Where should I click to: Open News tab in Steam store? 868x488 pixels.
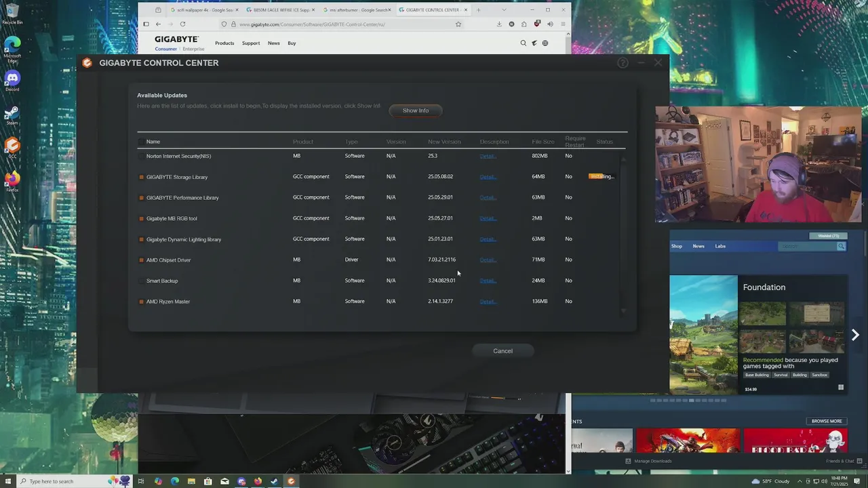pos(698,246)
